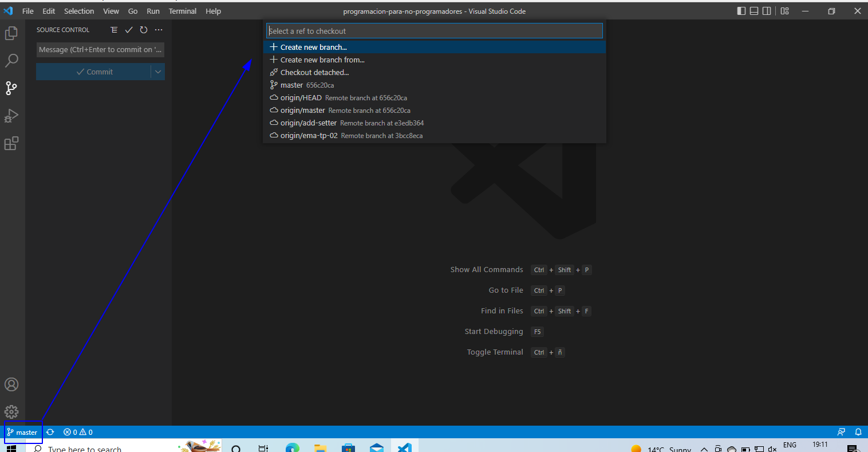
Task: Open the Edit menu
Action: click(x=49, y=11)
